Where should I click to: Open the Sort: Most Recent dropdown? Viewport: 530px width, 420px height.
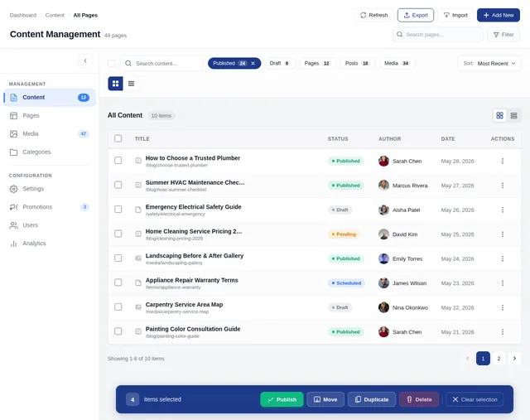pos(489,63)
